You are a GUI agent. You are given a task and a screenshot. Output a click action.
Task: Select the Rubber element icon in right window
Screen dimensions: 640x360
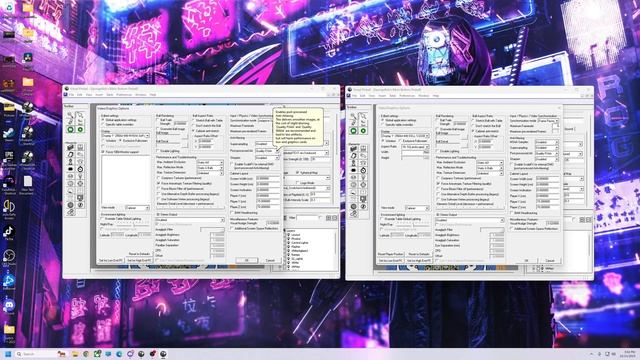click(x=353, y=213)
